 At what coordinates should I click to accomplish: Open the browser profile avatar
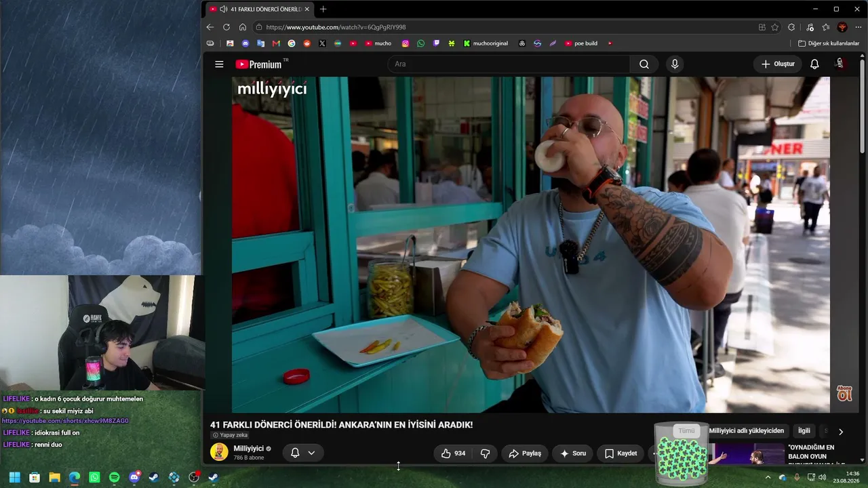click(842, 27)
